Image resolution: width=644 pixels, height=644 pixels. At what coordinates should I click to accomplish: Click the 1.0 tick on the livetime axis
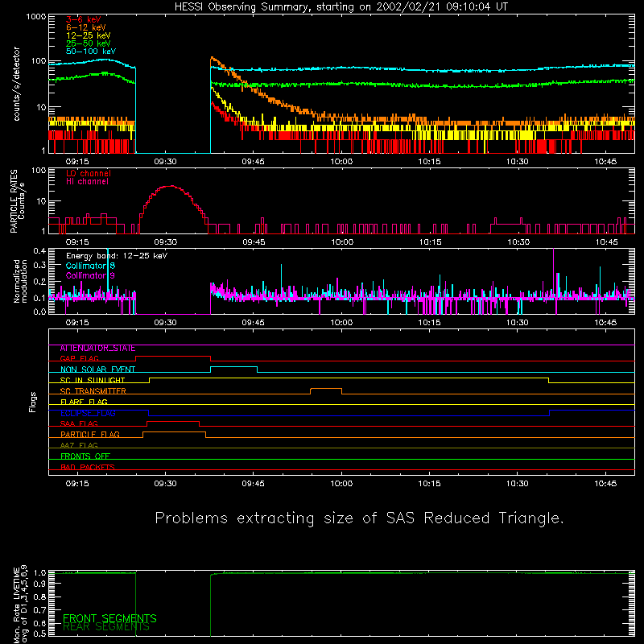[39, 573]
